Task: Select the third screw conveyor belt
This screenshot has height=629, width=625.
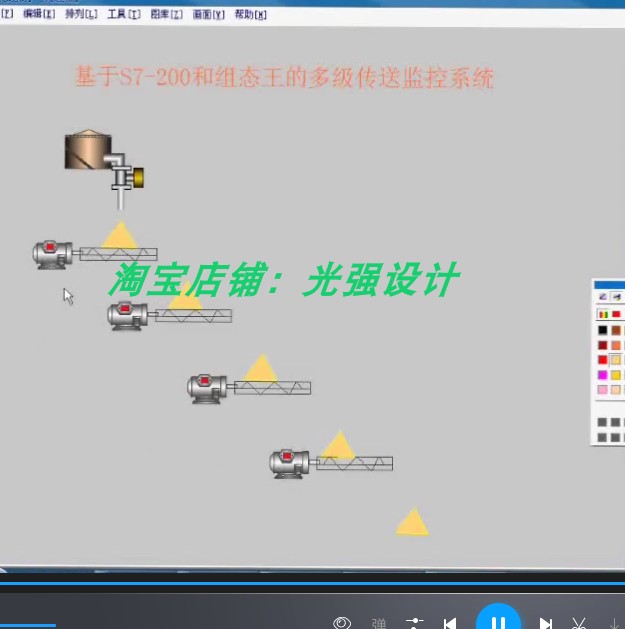Action: tap(272, 388)
